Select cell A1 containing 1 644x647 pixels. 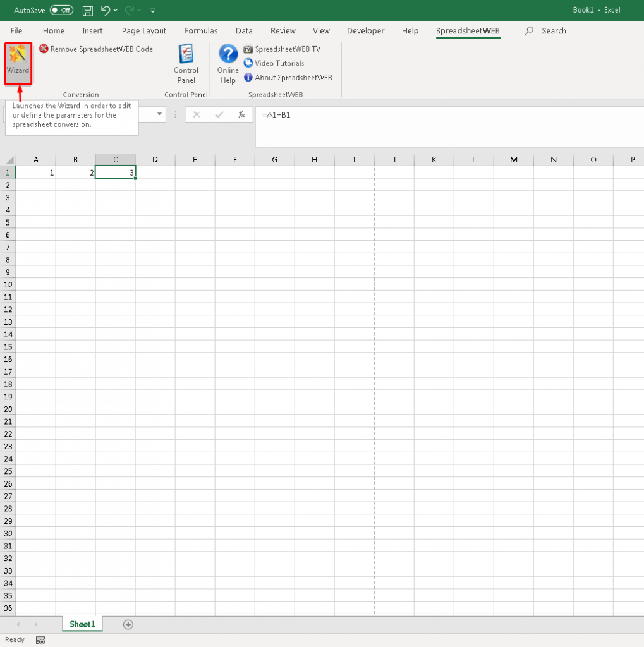click(36, 172)
